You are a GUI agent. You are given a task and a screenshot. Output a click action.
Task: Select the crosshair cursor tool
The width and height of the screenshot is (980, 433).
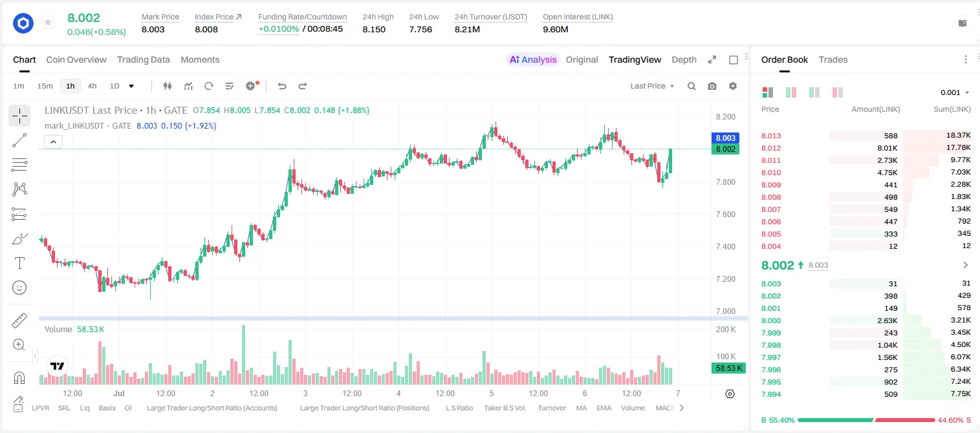point(19,116)
